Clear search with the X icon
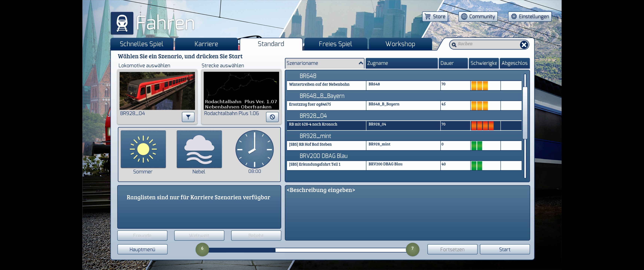 (x=523, y=45)
